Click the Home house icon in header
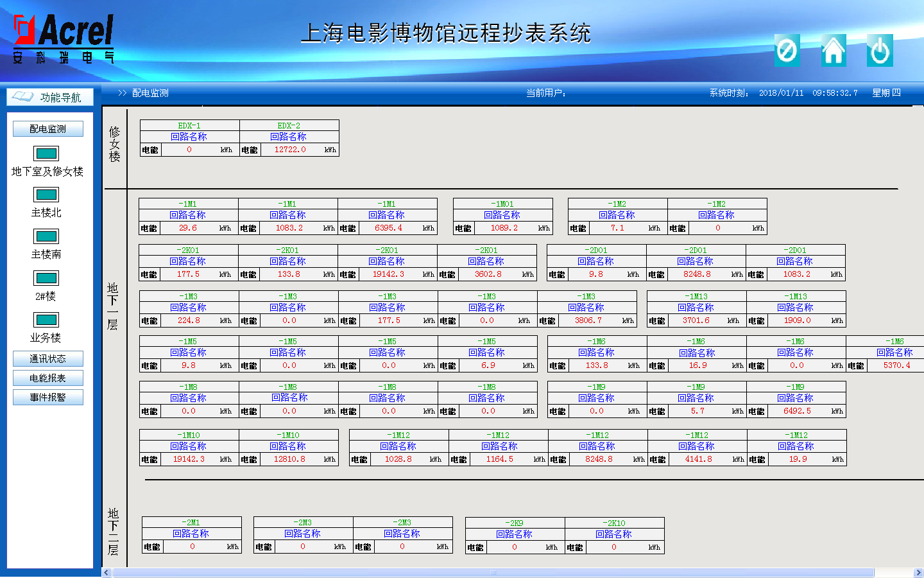Viewport: 924px width, 578px height. [834, 51]
